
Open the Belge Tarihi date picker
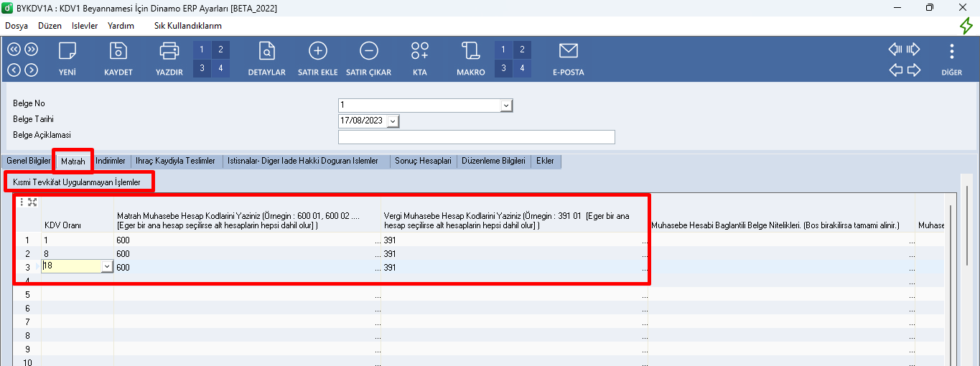(392, 121)
